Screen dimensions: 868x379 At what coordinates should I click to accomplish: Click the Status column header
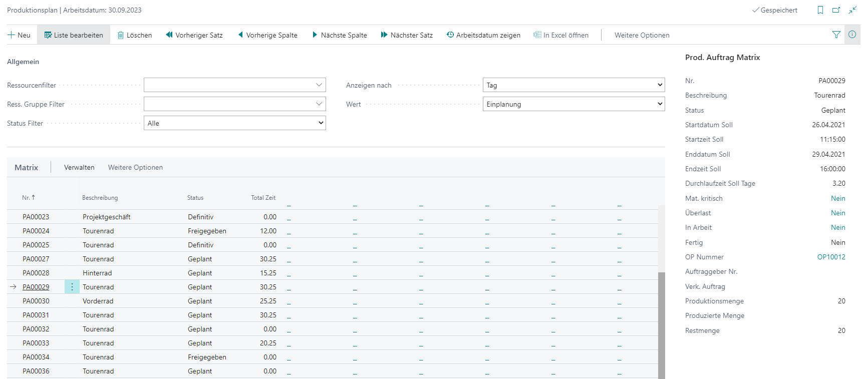[195, 198]
